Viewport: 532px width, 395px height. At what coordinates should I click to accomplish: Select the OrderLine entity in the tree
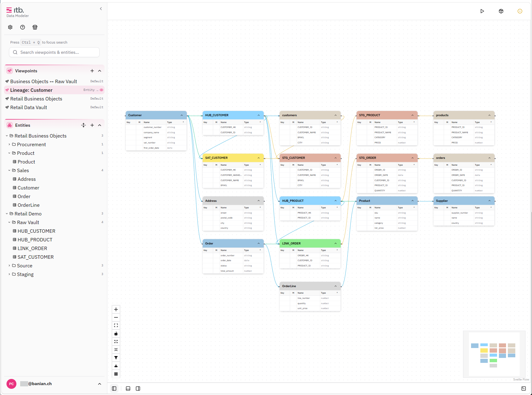(x=28, y=205)
